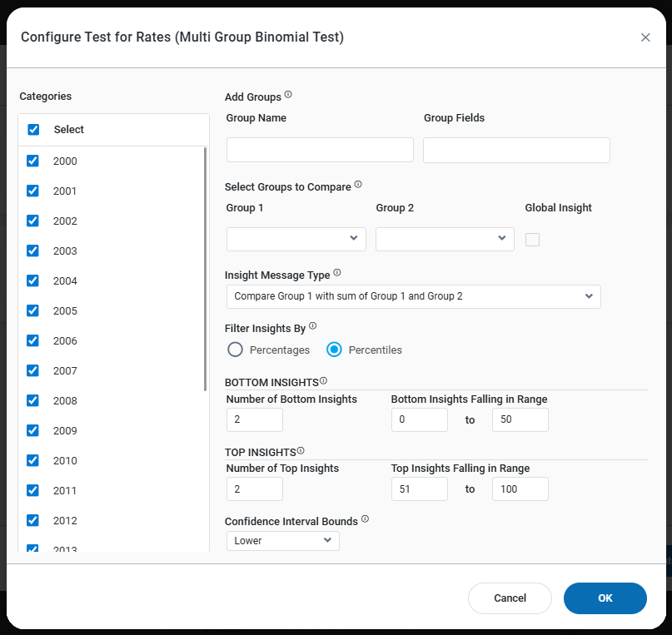Uncheck the 2005 category checkbox
Image resolution: width=672 pixels, height=635 pixels.
point(33,310)
